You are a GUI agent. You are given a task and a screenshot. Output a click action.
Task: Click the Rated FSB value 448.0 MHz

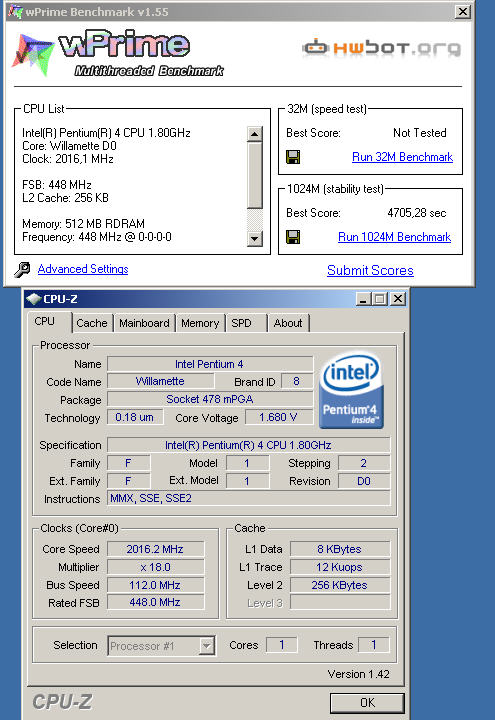pyautogui.click(x=156, y=602)
